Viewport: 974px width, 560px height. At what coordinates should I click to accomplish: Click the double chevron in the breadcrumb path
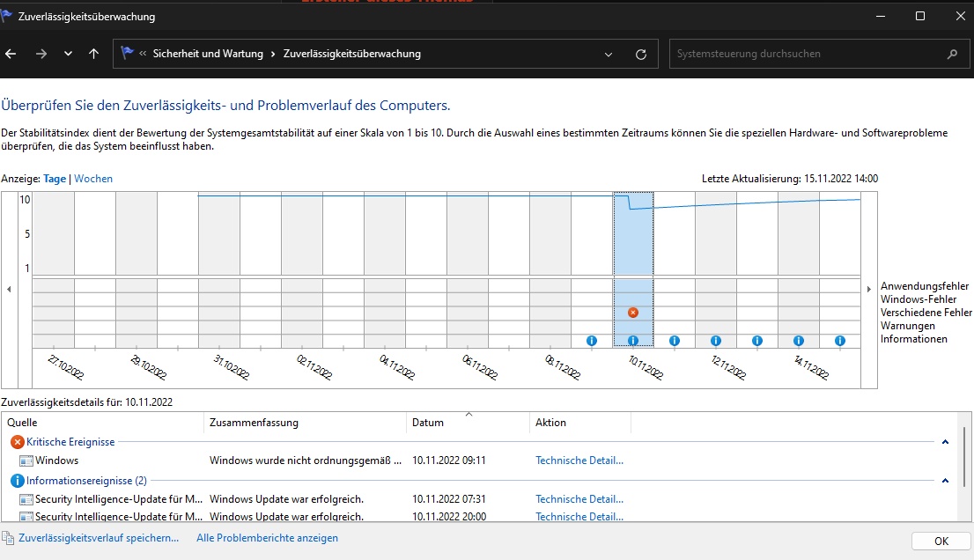point(143,54)
